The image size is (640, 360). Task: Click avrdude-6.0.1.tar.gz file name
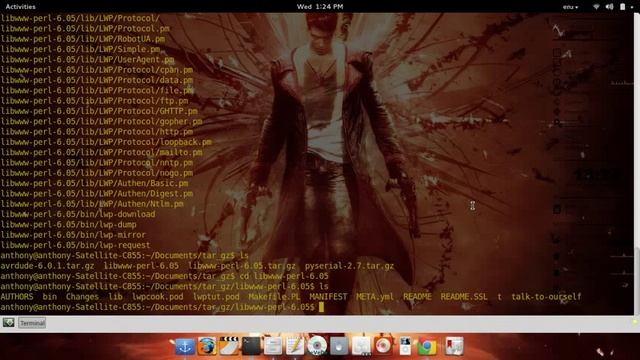coord(47,266)
